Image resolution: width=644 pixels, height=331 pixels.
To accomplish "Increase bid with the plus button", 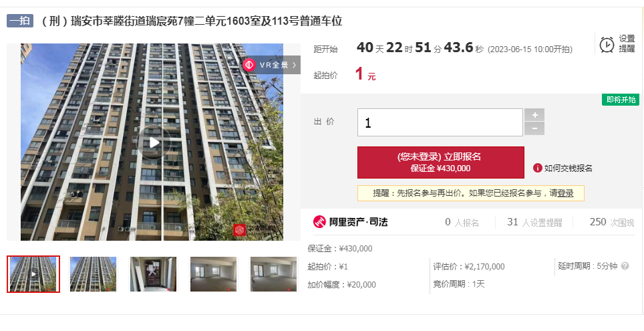I will coord(534,115).
